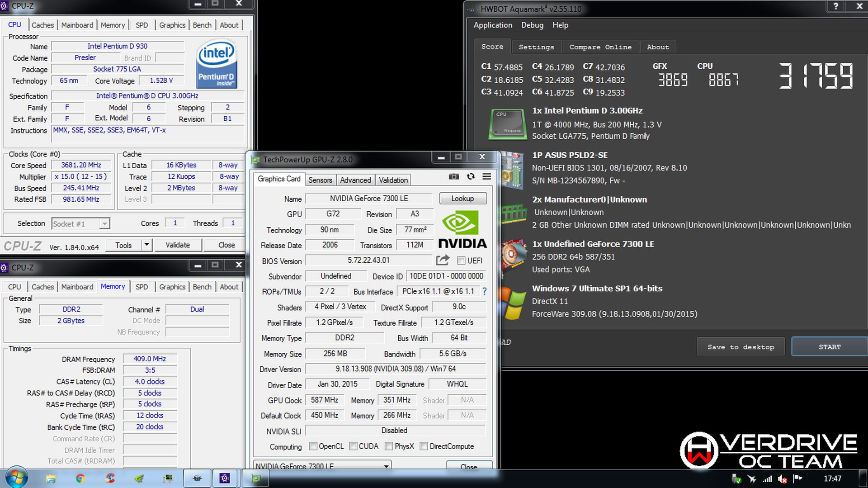
Task: Open the Sensors tab in GPU-Z
Action: 320,180
